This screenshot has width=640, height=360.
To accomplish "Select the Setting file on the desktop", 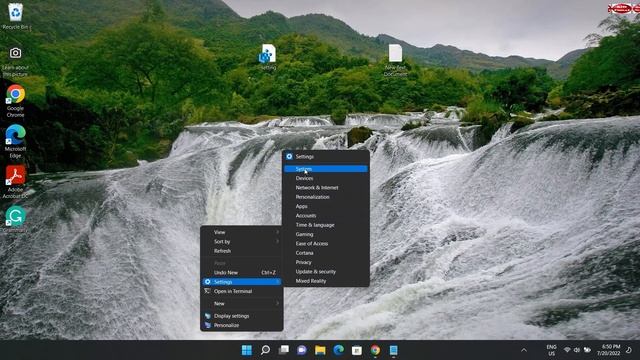I will pos(268,57).
